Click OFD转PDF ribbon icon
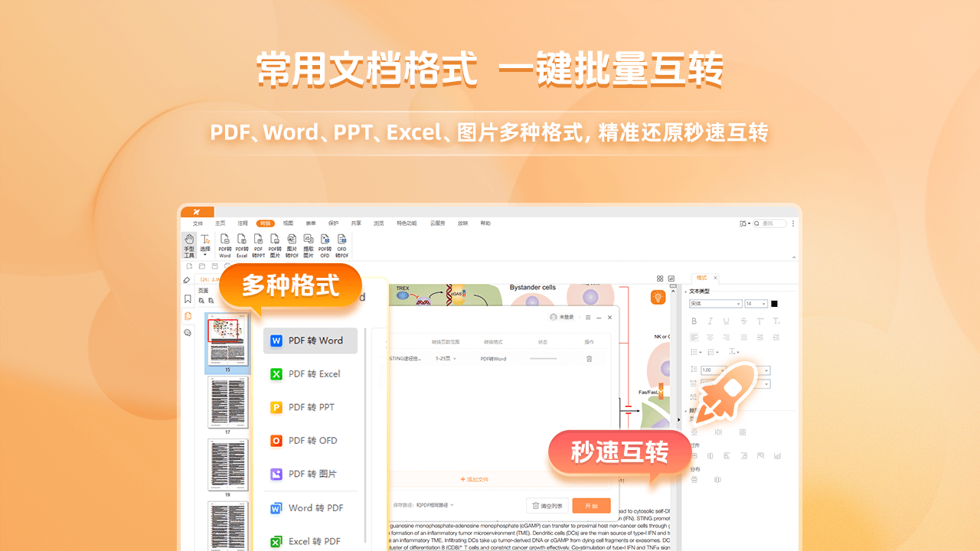Viewport: 980px width, 551px height. [x=341, y=246]
